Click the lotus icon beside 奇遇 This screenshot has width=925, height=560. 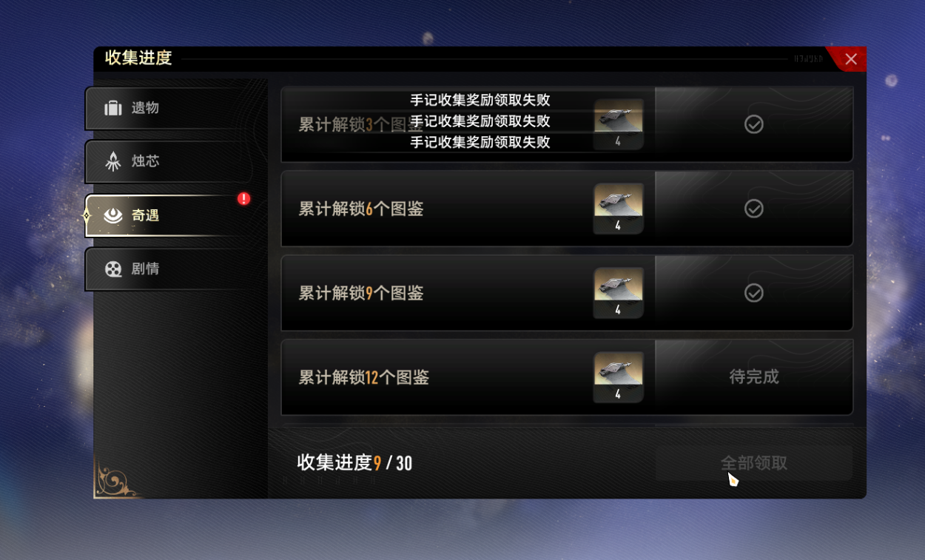[112, 215]
